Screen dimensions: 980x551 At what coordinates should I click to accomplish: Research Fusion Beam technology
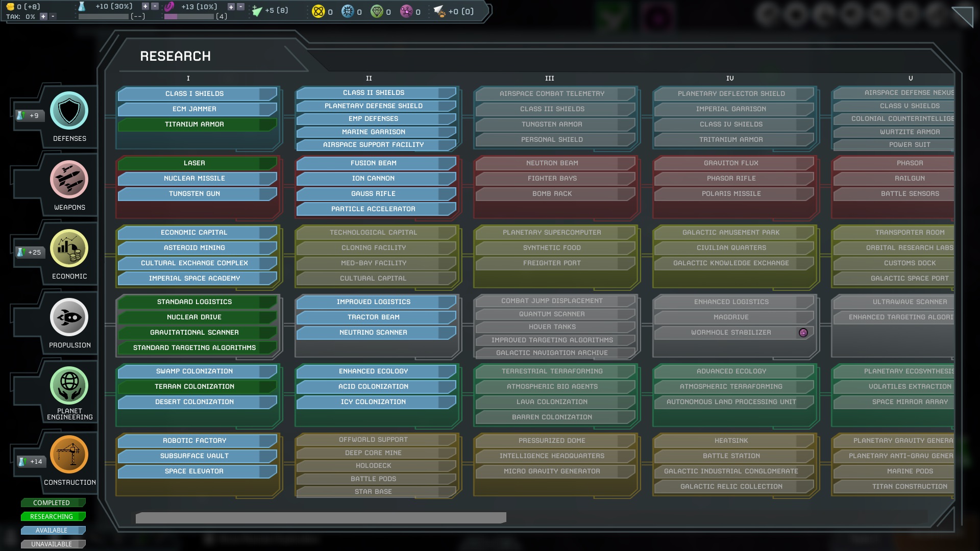click(x=376, y=163)
